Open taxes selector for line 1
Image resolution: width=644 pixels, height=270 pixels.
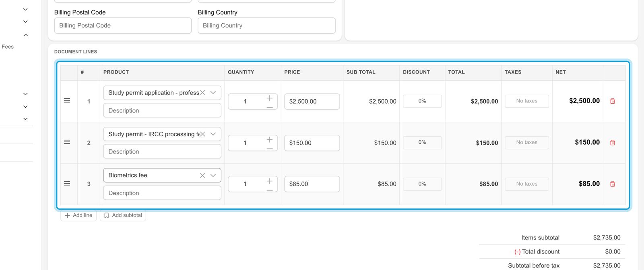pos(527,101)
